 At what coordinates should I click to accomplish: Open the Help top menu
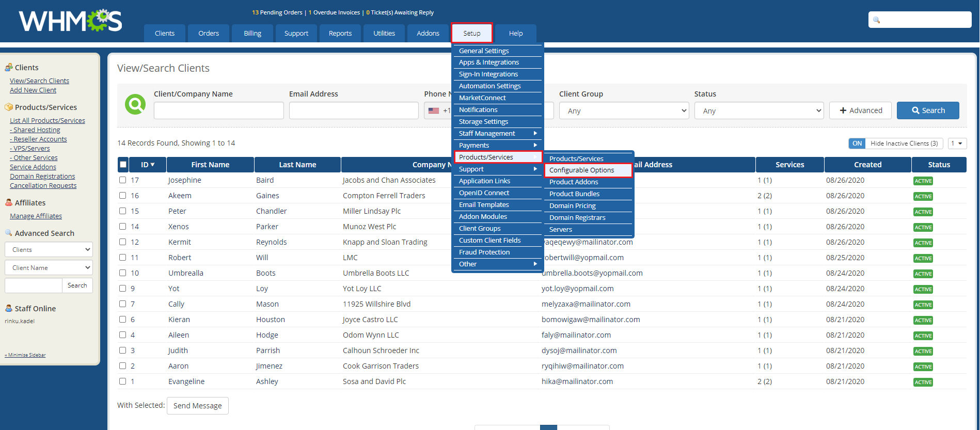516,33
